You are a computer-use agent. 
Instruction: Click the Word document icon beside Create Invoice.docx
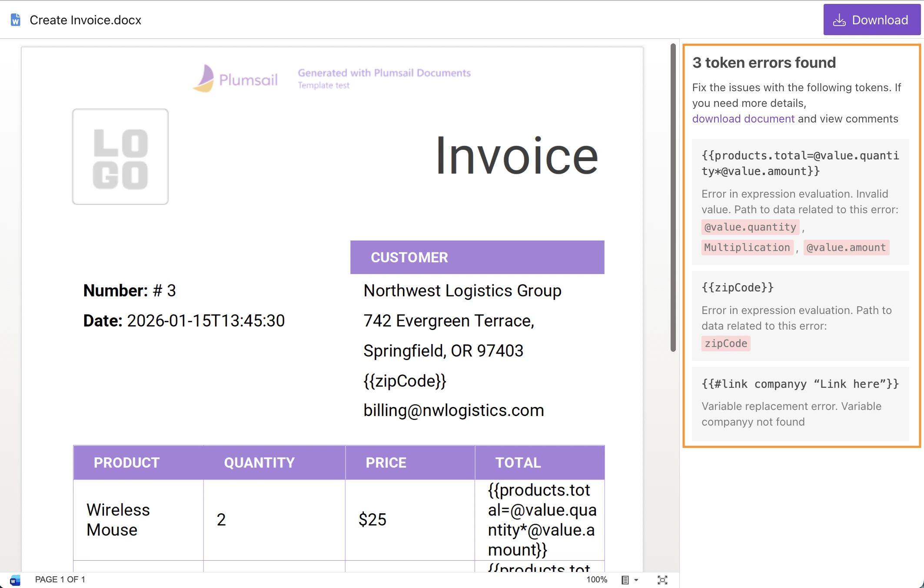(x=16, y=20)
